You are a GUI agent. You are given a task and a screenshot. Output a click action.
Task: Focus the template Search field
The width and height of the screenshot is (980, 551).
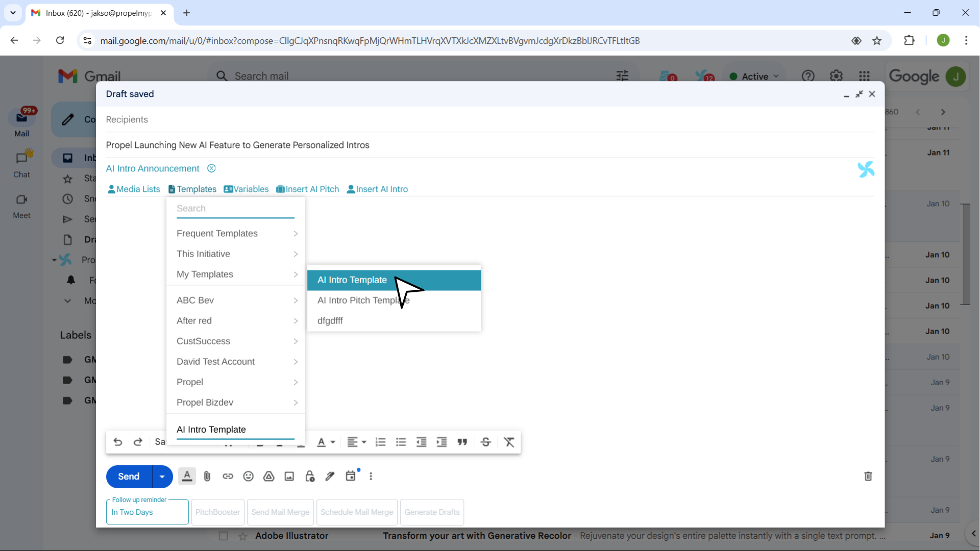coord(235,209)
